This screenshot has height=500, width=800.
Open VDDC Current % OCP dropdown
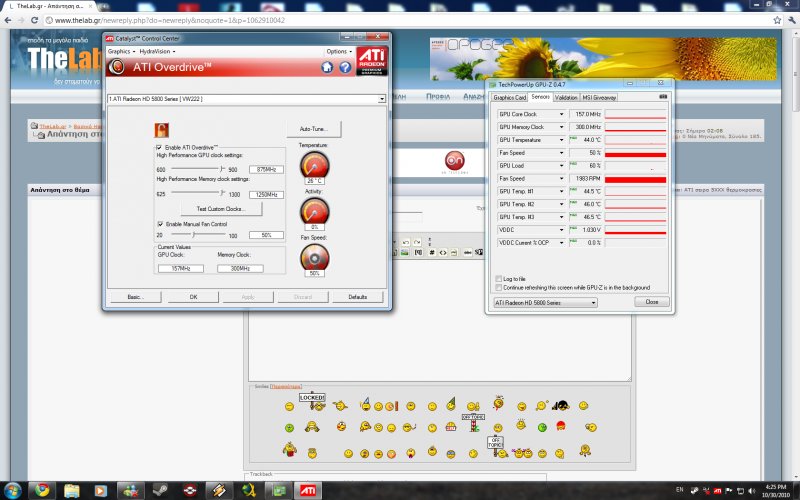click(561, 243)
